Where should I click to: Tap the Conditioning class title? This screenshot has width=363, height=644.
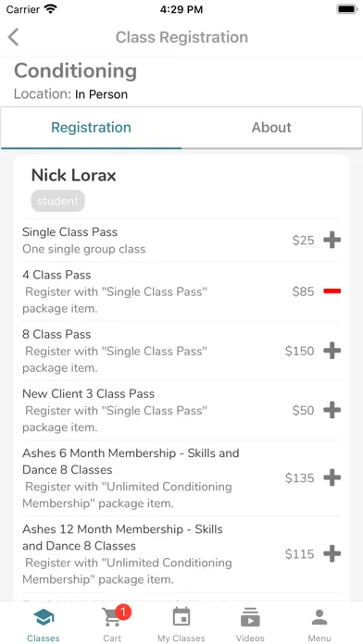click(76, 71)
